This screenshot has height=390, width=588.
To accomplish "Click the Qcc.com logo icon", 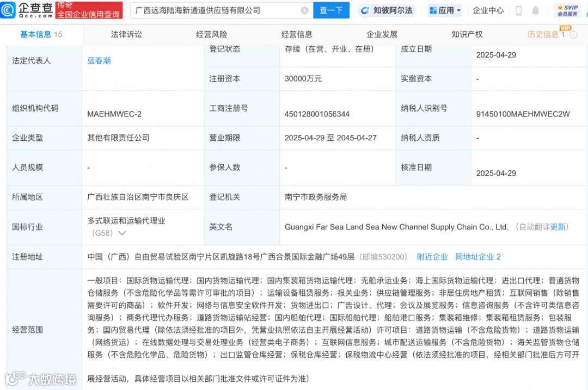I will pos(8,10).
